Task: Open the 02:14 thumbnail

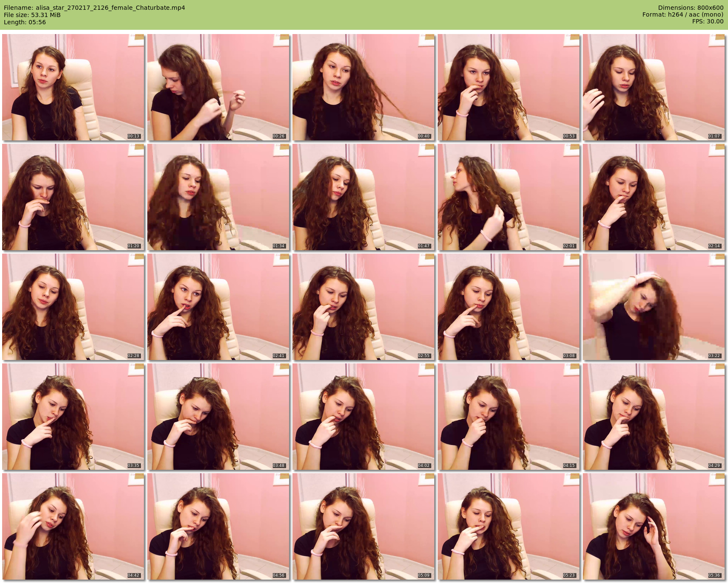Action: 654,197
